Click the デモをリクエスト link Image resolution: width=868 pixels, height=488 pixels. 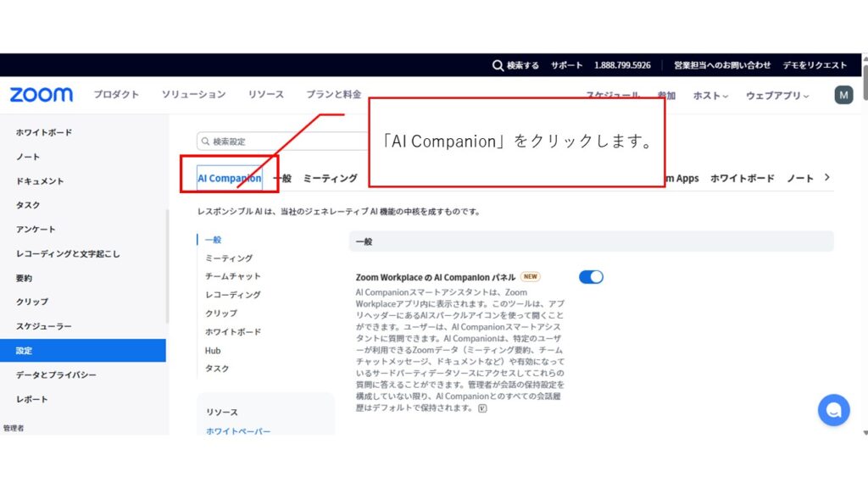coord(814,65)
